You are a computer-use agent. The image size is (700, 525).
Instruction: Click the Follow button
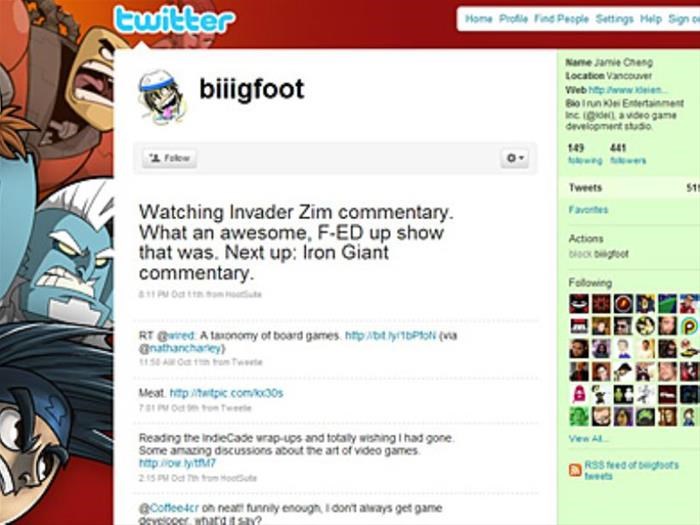(x=170, y=158)
